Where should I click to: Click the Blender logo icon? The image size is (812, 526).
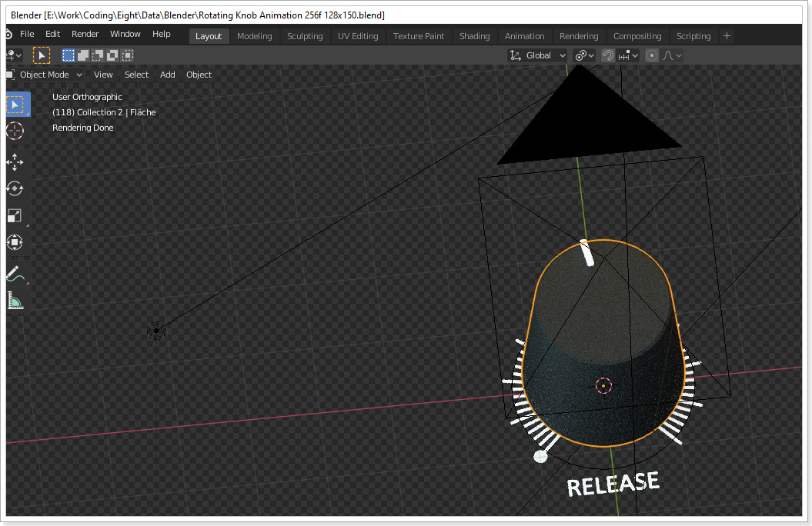tap(8, 34)
